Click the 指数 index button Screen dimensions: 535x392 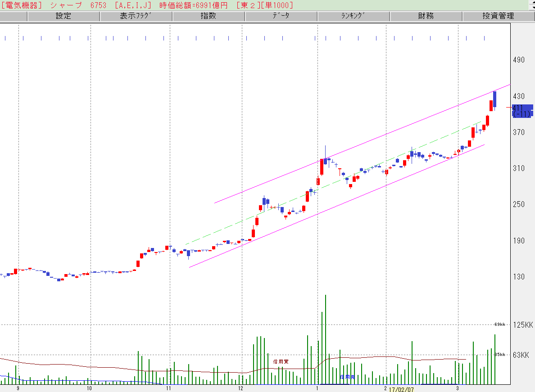coord(209,16)
